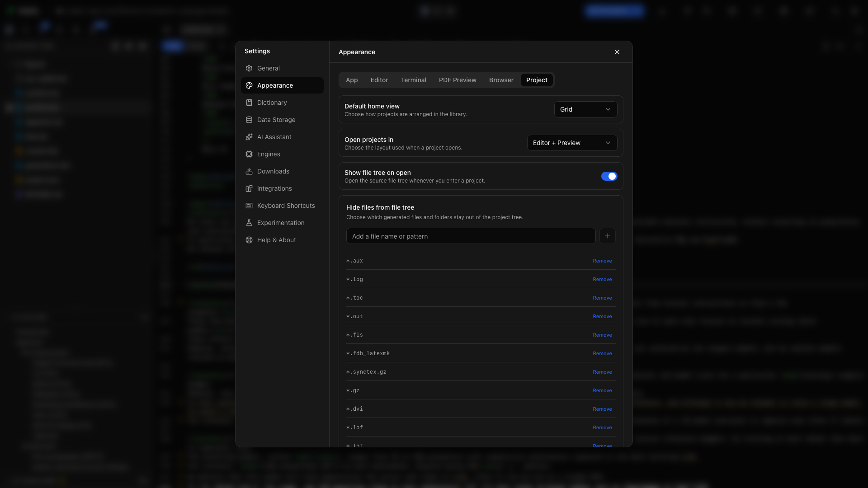Open Data Storage database icon

pyautogui.click(x=249, y=120)
